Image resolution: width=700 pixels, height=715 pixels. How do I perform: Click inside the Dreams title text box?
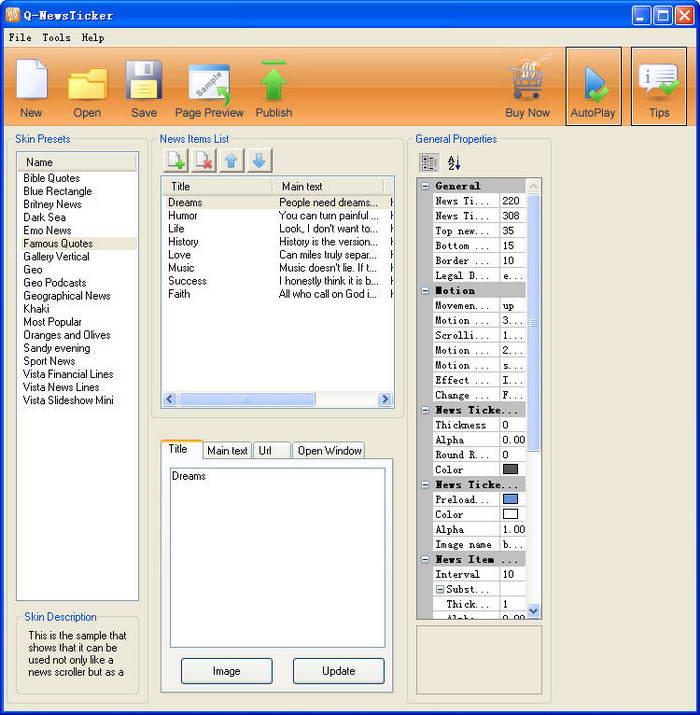pyautogui.click(x=277, y=557)
